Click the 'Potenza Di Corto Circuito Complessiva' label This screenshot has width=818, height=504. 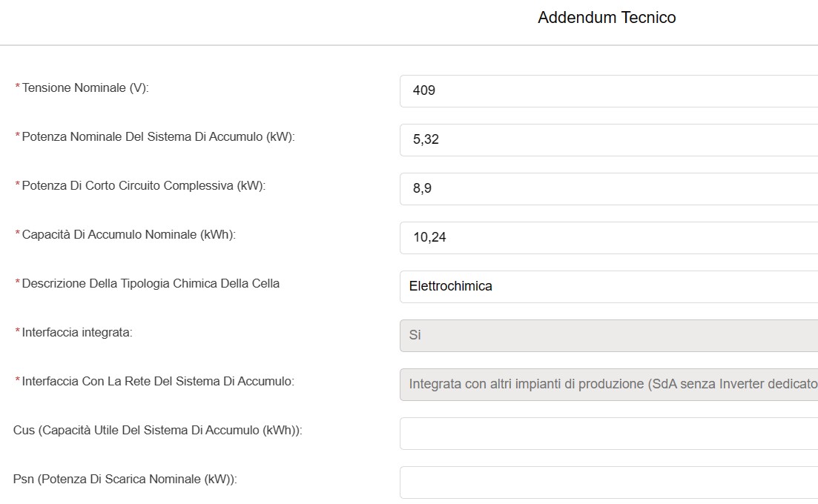(143, 185)
